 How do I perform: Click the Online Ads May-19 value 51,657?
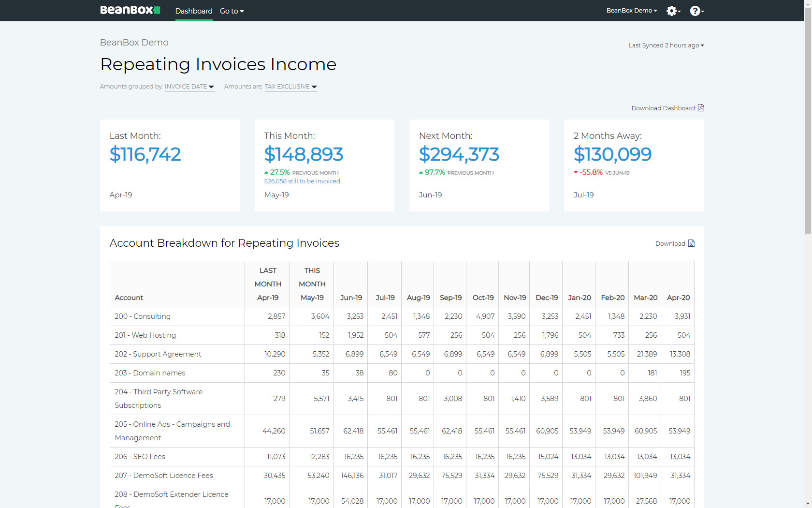pos(319,431)
